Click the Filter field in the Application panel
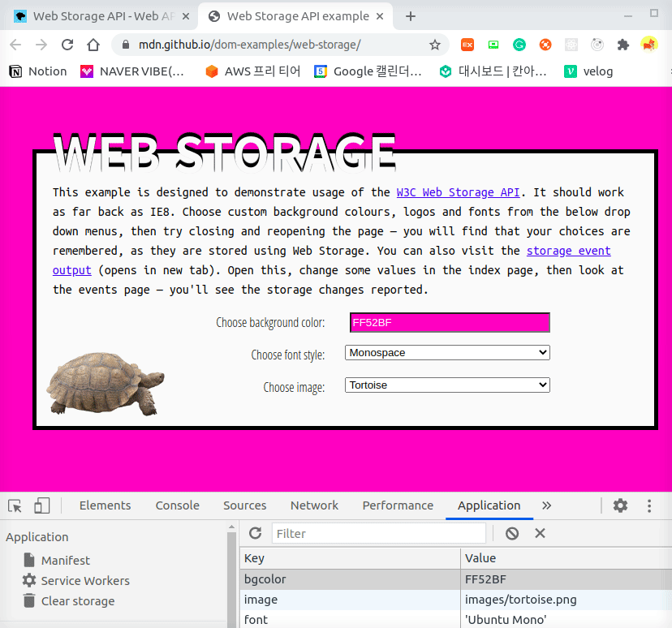The height and width of the screenshot is (628, 672). click(x=378, y=533)
